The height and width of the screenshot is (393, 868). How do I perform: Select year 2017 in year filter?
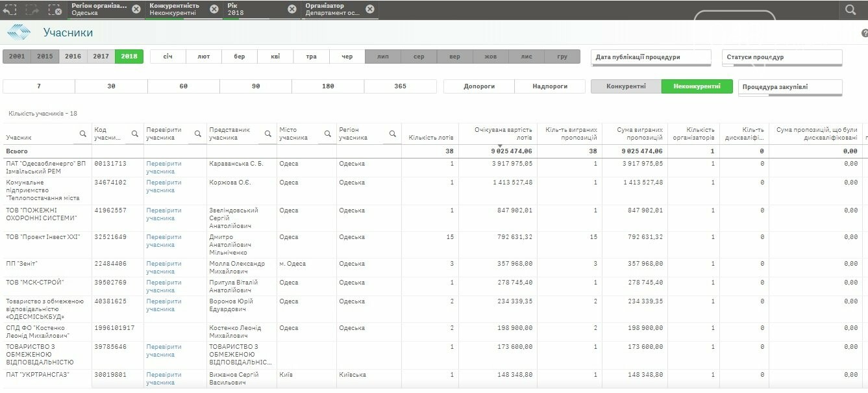point(101,57)
